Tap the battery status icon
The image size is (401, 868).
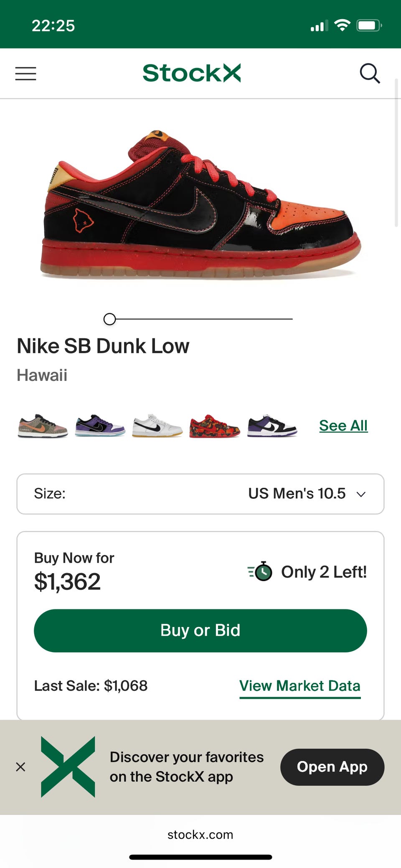(369, 25)
